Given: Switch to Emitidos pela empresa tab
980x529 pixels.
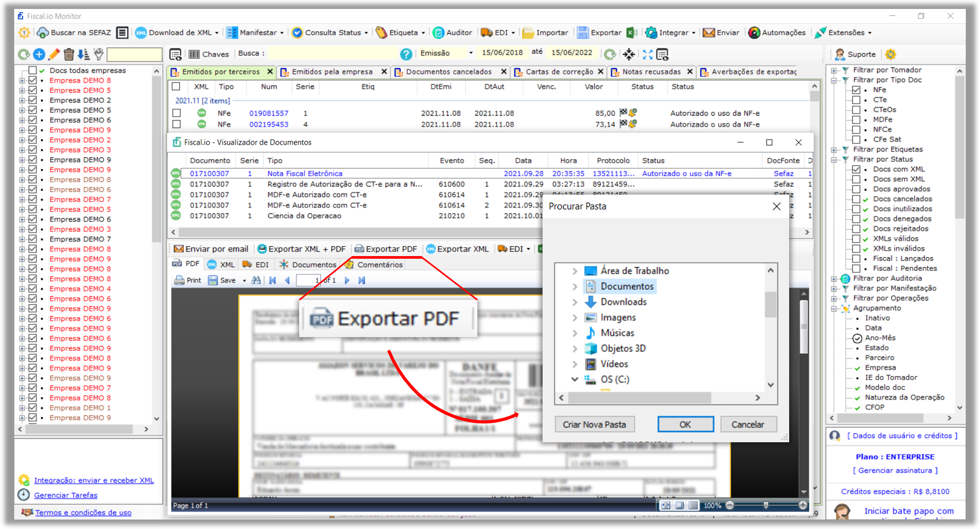Looking at the screenshot, I should (332, 72).
